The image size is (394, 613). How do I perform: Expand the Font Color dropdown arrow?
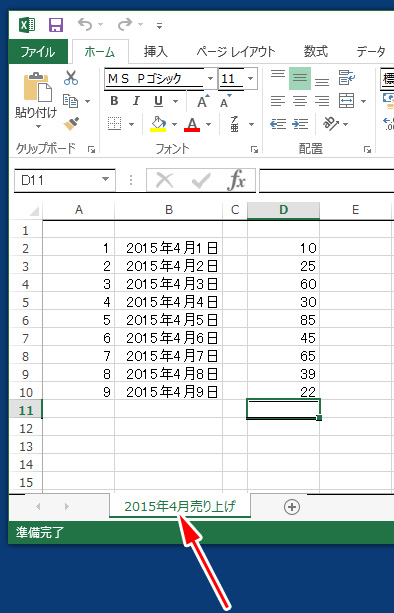coord(208,124)
